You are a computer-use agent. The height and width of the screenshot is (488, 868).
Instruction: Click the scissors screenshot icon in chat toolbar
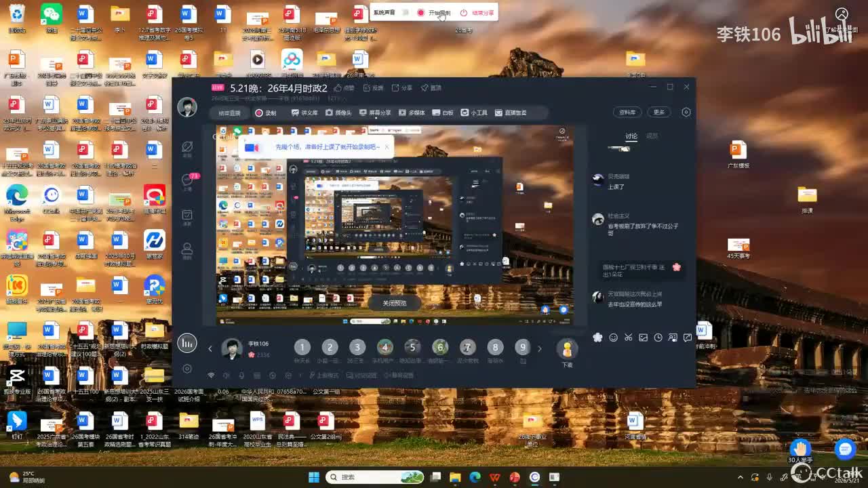coord(629,338)
